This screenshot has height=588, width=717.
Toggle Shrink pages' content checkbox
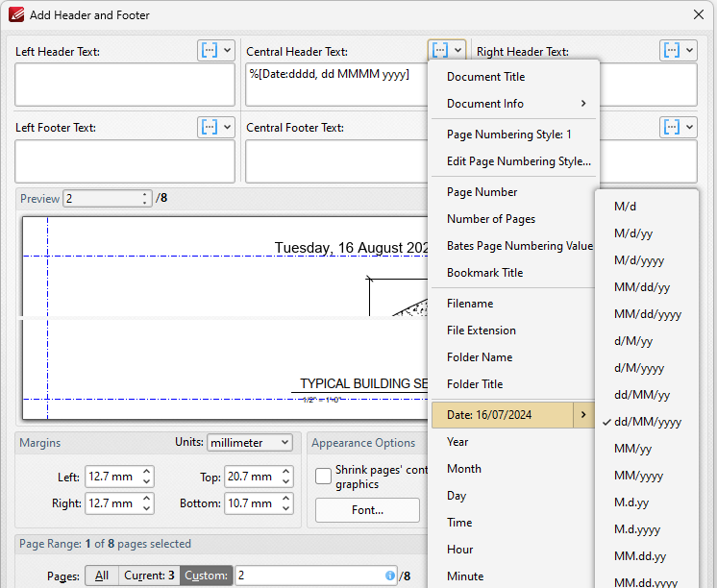pyautogui.click(x=323, y=476)
